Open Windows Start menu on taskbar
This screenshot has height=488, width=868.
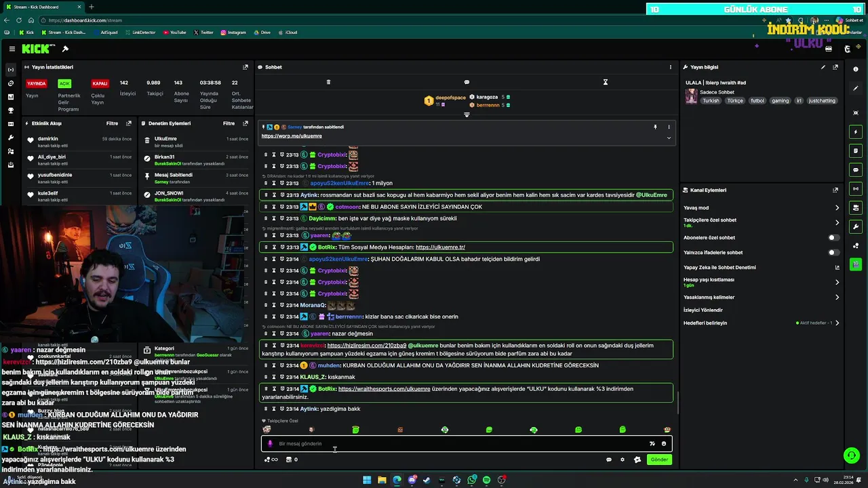coord(367,480)
